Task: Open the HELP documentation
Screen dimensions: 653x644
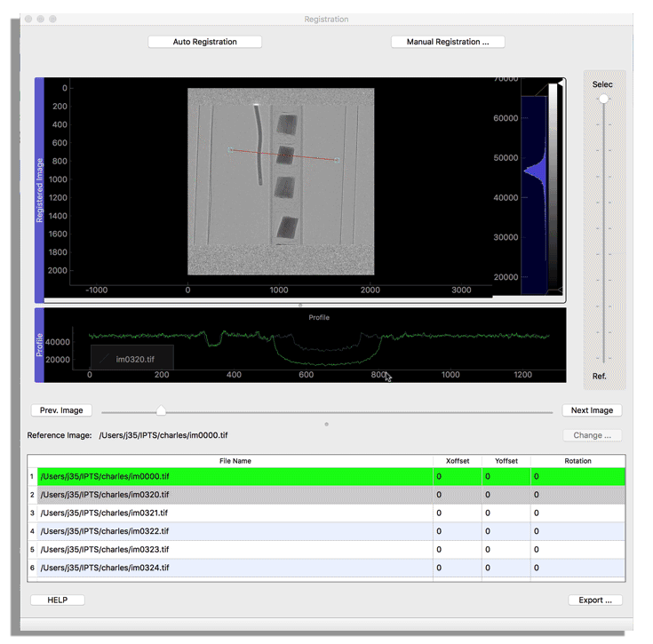Action: [58, 600]
